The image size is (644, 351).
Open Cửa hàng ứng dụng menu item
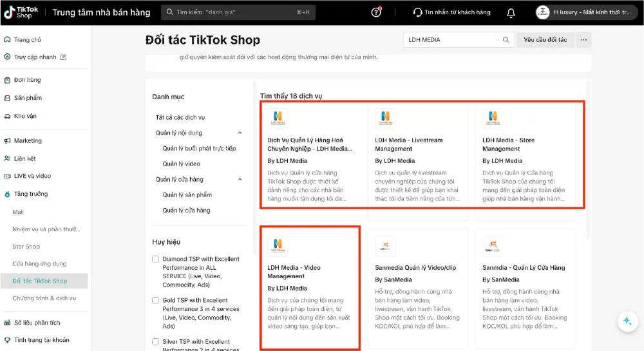(x=39, y=263)
